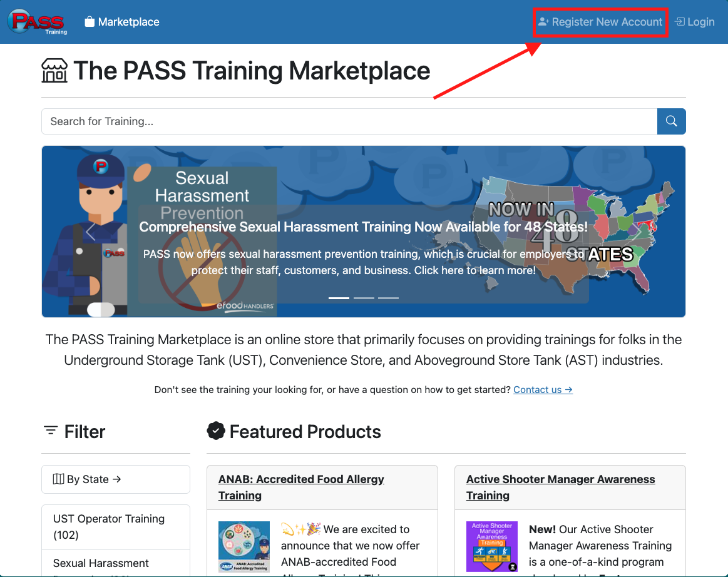Image resolution: width=728 pixels, height=577 pixels.
Task: Filter by UST Operator Training (102)
Action: click(116, 527)
